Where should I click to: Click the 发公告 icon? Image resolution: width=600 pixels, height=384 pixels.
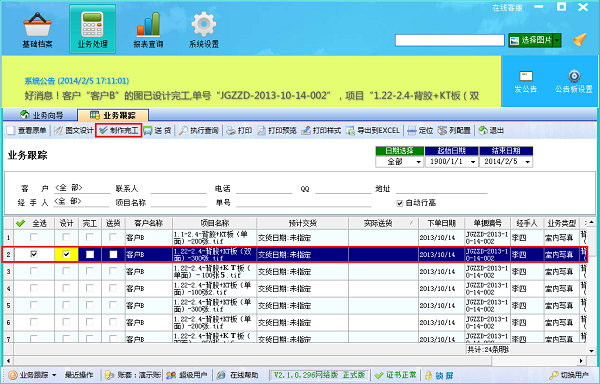pyautogui.click(x=525, y=81)
